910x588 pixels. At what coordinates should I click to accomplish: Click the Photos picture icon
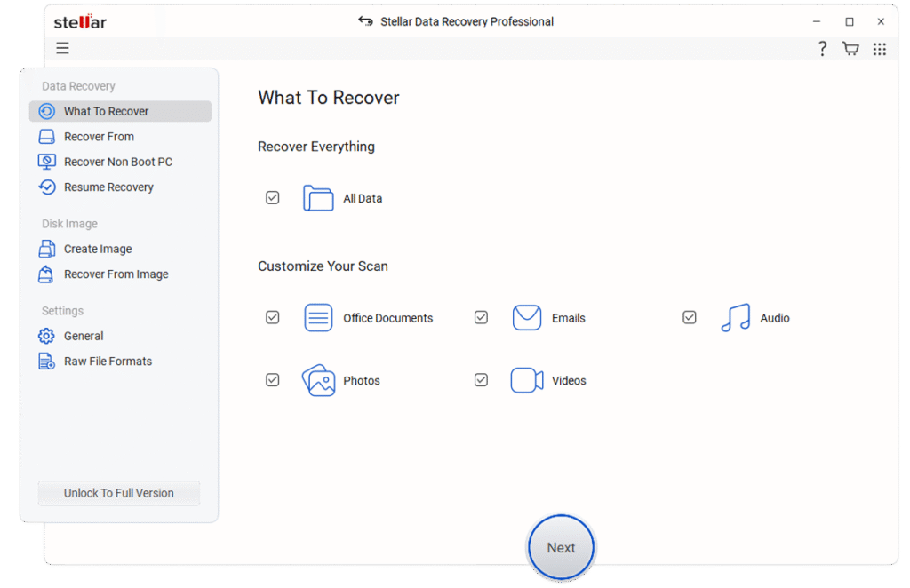(x=318, y=380)
